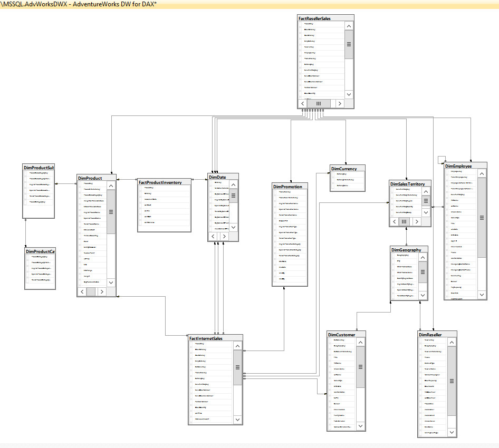
Task: Click the down arrow in FactInternetSales
Action: (238, 420)
